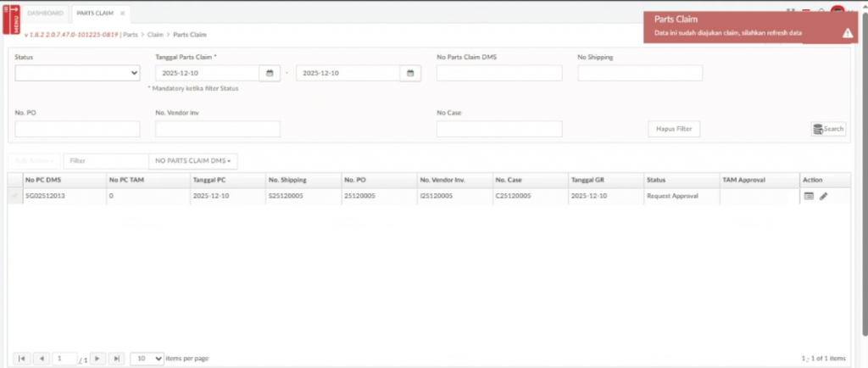Switch to the DASHBOARD tab

[45, 14]
